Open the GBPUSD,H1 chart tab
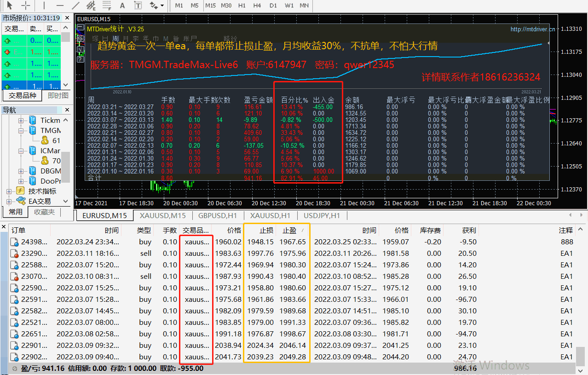The height and width of the screenshot is (375, 588). tap(217, 215)
